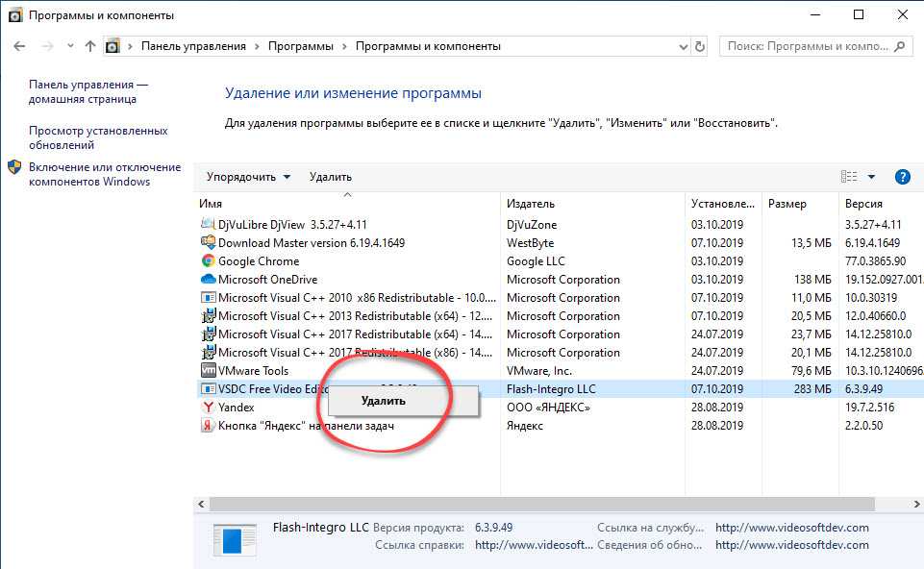Viewport: 924px width, 569px height.
Task: Expand the view options dropdown arrow
Action: (x=871, y=177)
